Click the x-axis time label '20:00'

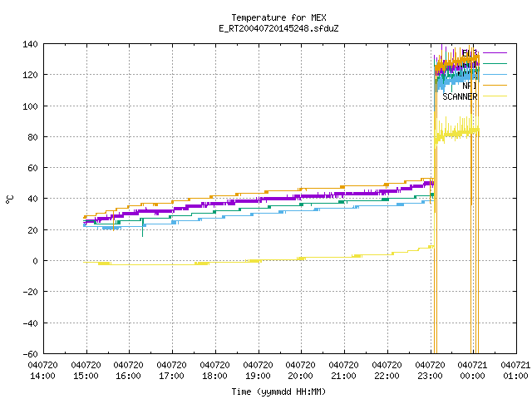(x=301, y=376)
